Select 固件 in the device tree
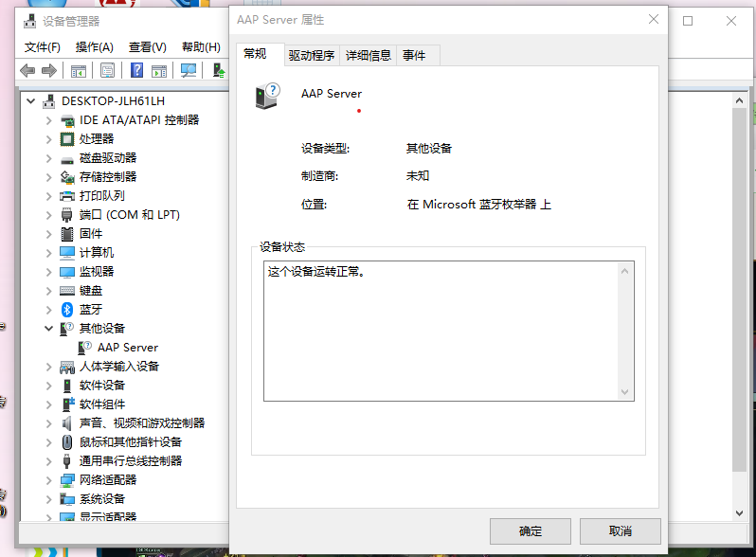The width and height of the screenshot is (756, 557). coord(91,234)
